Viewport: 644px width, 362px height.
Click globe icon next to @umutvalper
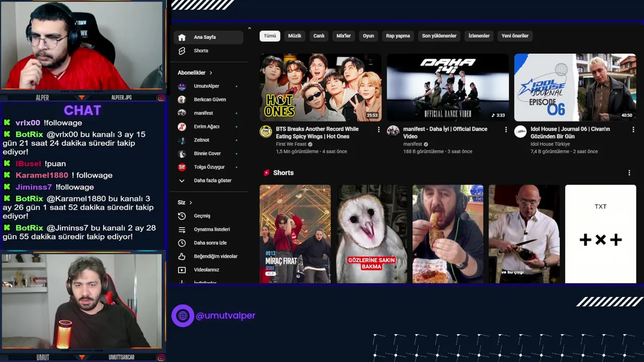click(x=183, y=316)
